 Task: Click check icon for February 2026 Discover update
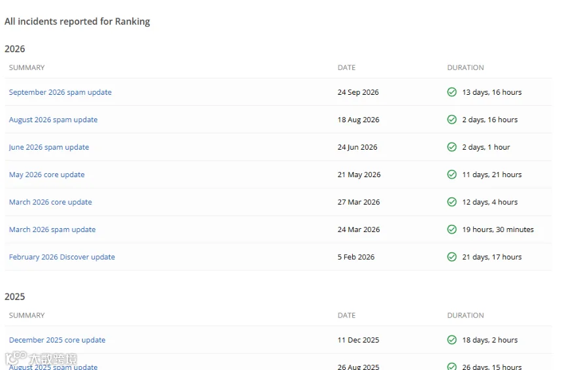tap(452, 257)
